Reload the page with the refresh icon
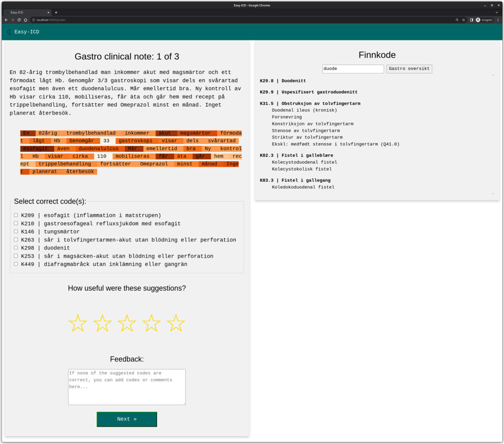This screenshot has width=504, height=444. 19,19
